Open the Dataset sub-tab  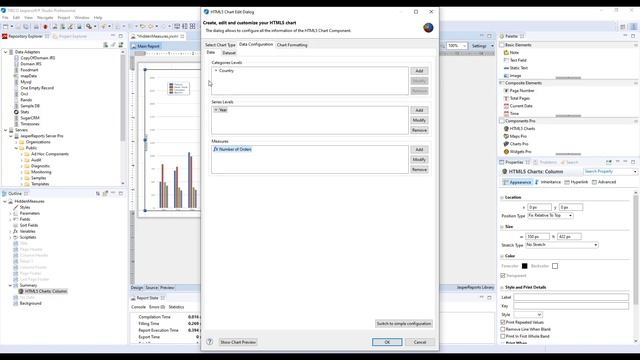[229, 53]
